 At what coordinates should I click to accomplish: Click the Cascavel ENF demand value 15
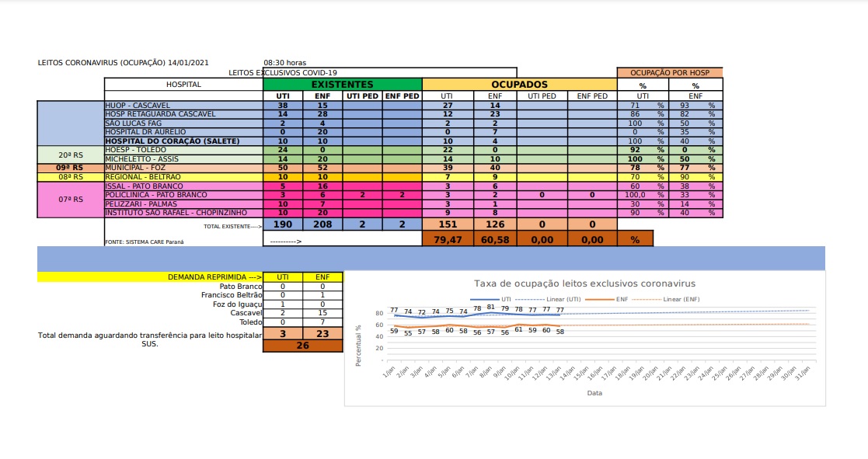(x=322, y=313)
